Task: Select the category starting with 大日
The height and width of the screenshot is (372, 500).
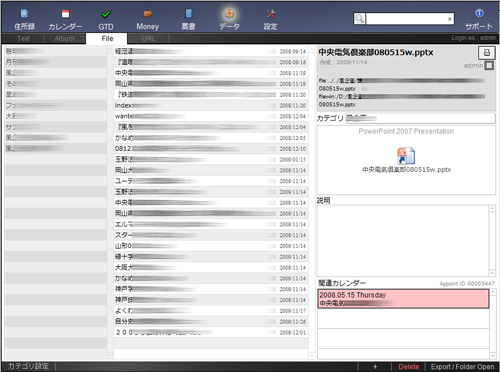Action: pos(55,116)
